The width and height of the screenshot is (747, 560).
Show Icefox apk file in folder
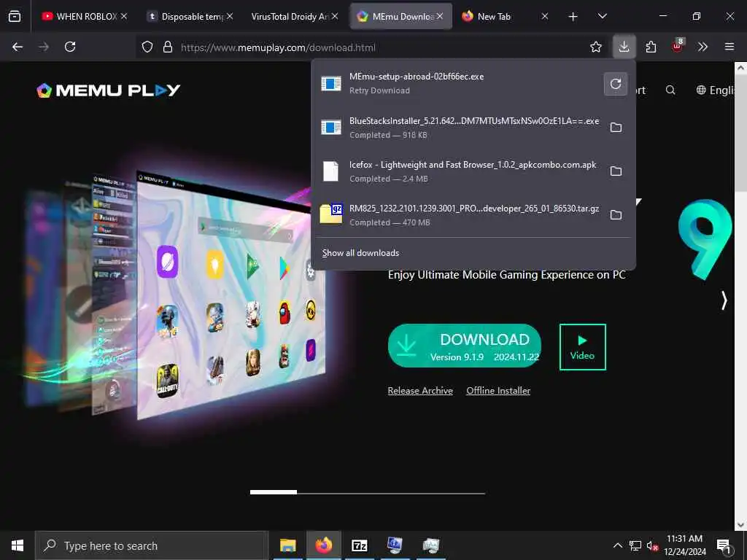click(x=616, y=171)
